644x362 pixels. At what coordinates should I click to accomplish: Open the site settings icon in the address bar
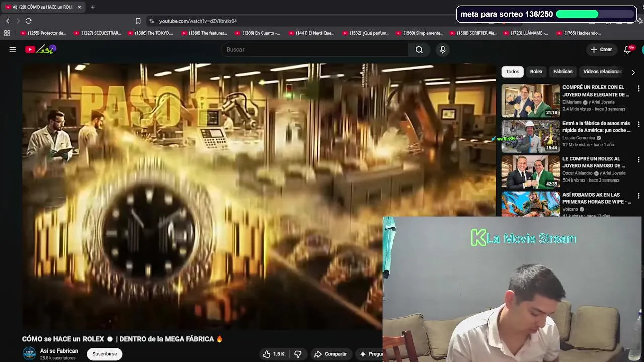151,21
